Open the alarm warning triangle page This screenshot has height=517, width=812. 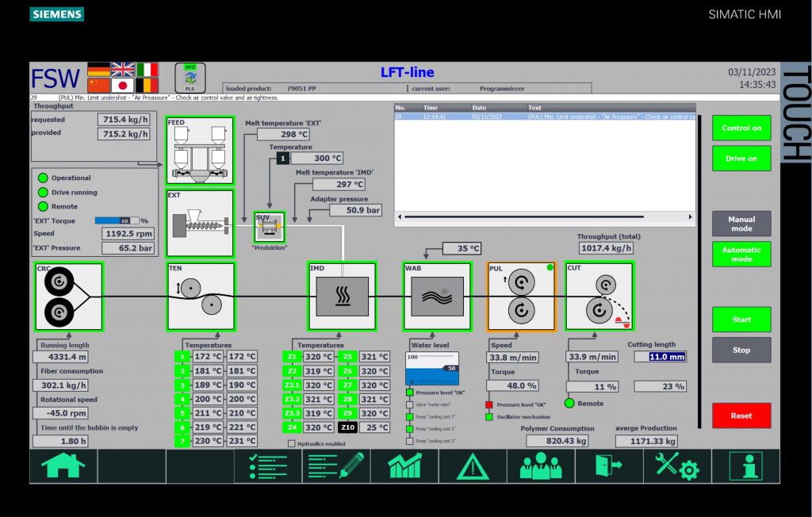click(473, 466)
